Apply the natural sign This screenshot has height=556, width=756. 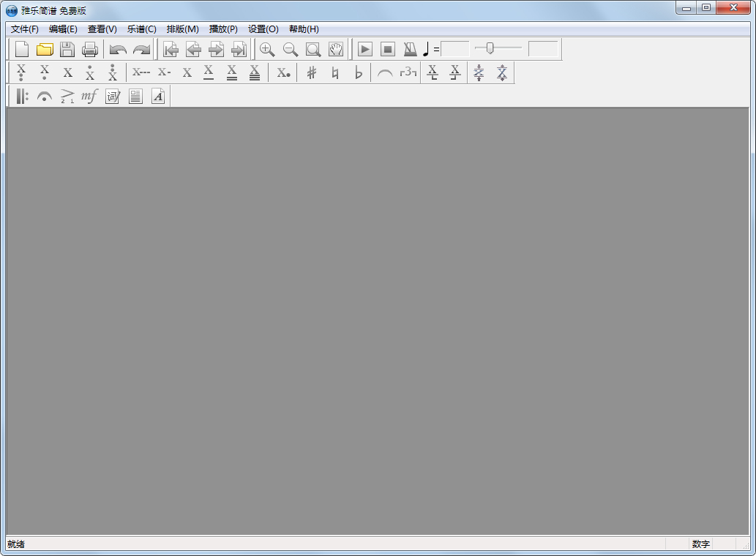tap(335, 73)
